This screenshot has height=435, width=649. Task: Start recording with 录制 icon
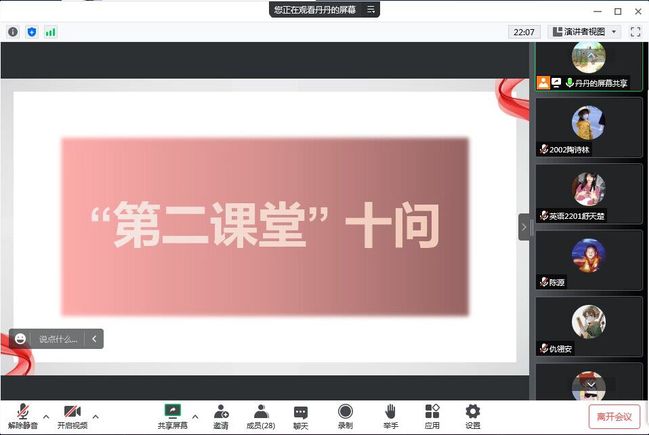(345, 415)
